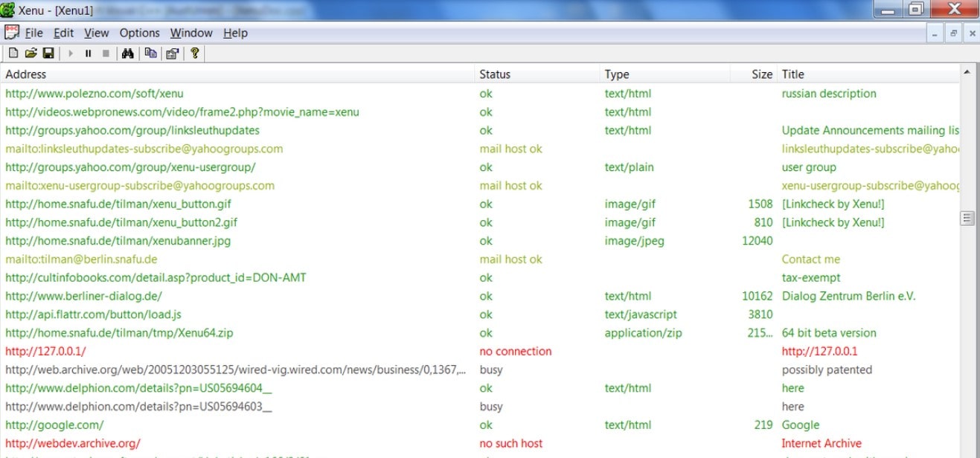Screen dimensions: 980x458
Task: Select the mailto:xenu-usergroup-subscribe row address
Action: pos(140,186)
